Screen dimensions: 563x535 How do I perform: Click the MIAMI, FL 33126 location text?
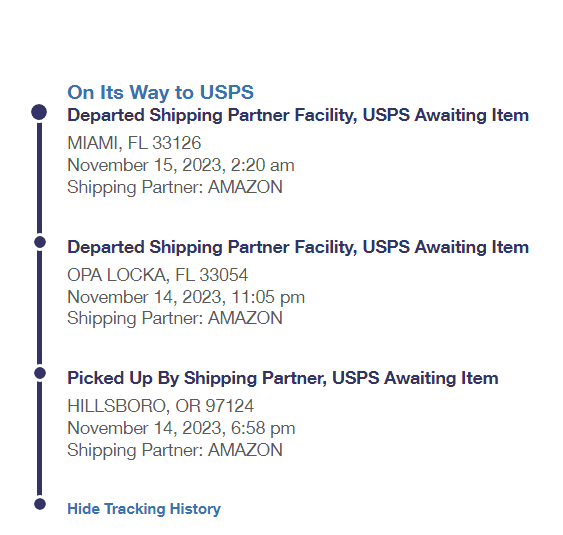(x=134, y=143)
